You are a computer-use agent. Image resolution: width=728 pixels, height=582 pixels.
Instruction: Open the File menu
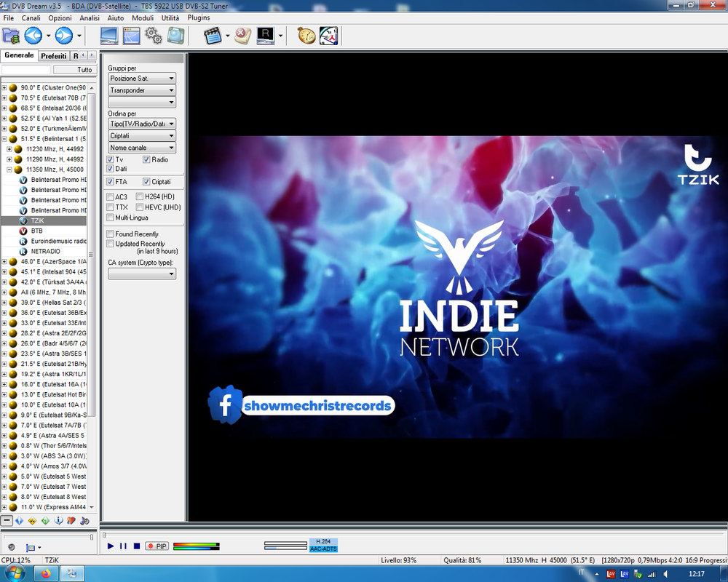[8, 17]
